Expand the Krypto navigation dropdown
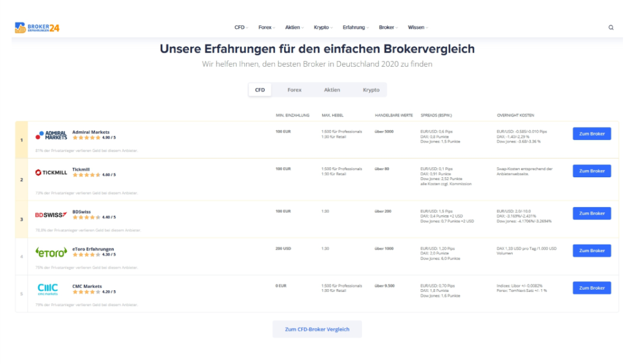Screen dimensions: 634x364 [323, 28]
